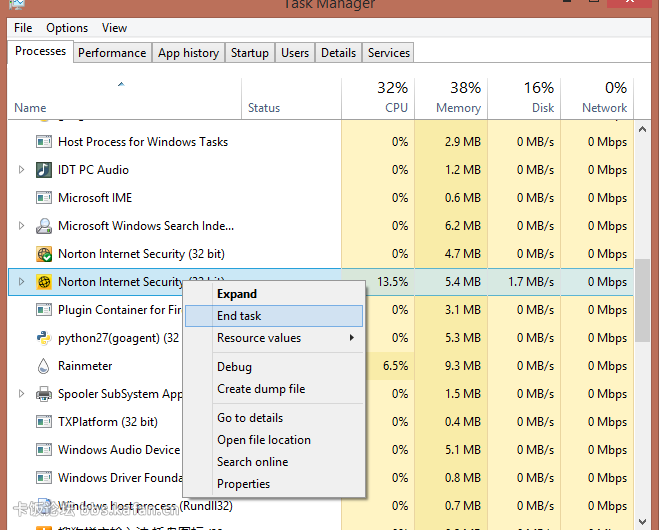Choose Expand in the context menu
The height and width of the screenshot is (530, 659).
(x=274, y=294)
